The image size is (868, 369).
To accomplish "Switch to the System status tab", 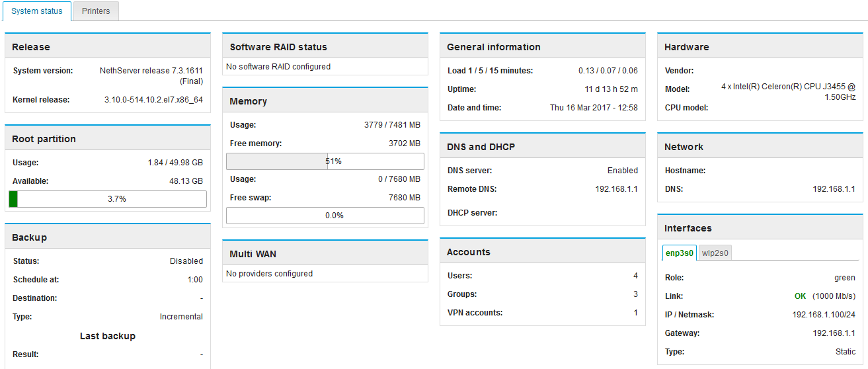I will tap(37, 11).
